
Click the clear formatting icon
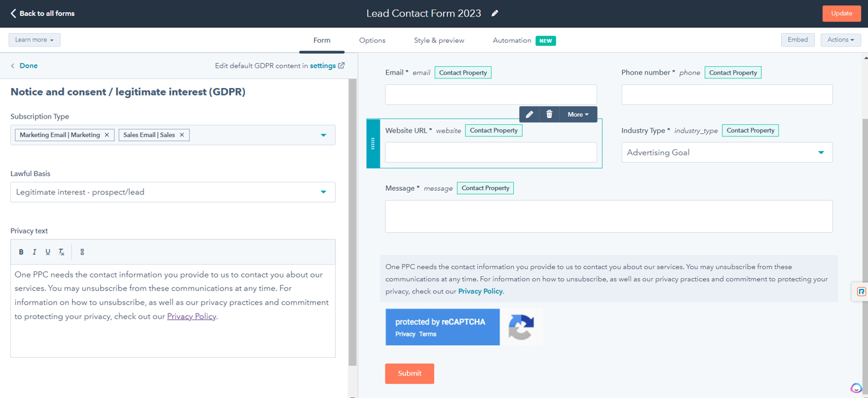click(61, 251)
